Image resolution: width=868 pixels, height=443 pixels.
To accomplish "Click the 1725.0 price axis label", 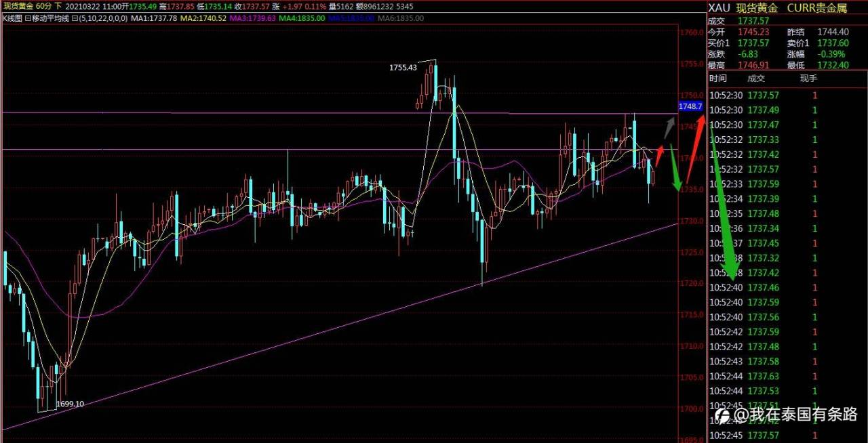I will coord(692,252).
